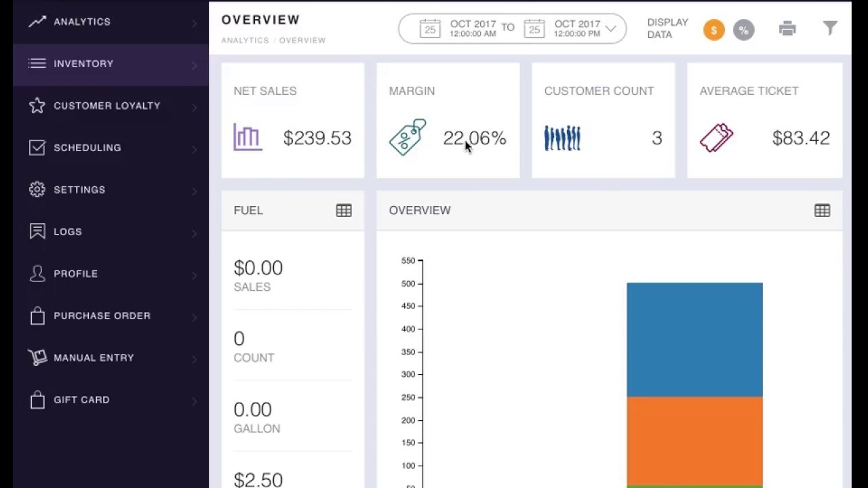Open the Analytics menu item
Image resolution: width=868 pixels, height=488 pixels.
pos(111,22)
